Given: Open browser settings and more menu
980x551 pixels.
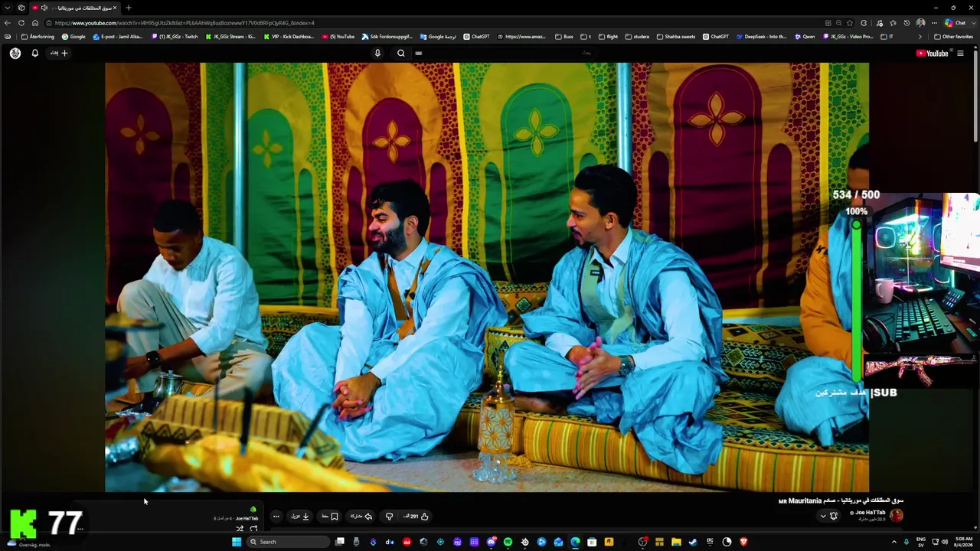Looking at the screenshot, I should (x=934, y=23).
